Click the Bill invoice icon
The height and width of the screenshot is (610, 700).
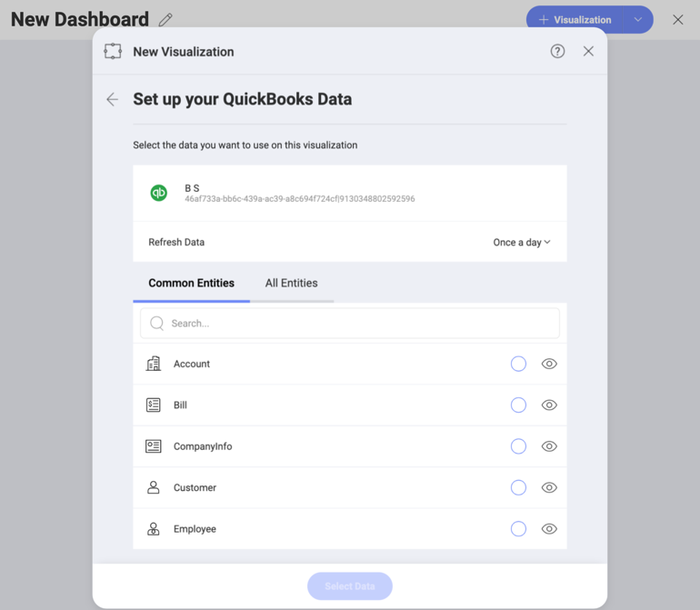click(x=154, y=405)
